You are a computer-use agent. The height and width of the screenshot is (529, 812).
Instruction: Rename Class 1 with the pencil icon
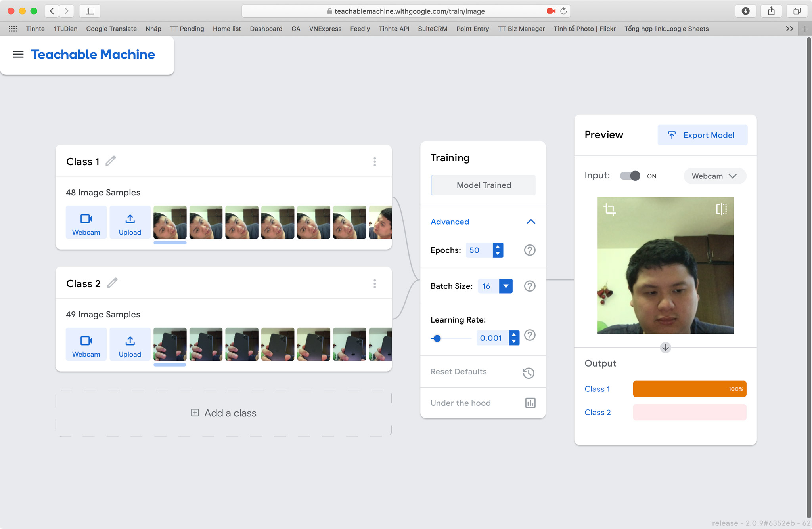coord(111,161)
